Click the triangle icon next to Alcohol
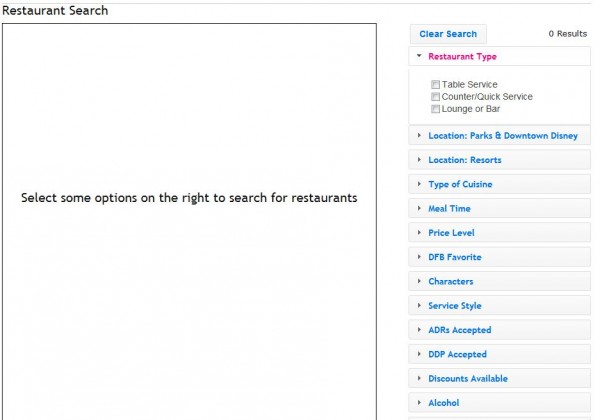The image size is (600, 420). 420,403
